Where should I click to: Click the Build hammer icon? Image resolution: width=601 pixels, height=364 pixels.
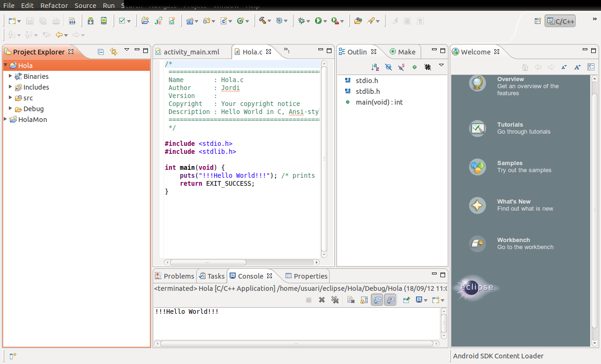(262, 21)
